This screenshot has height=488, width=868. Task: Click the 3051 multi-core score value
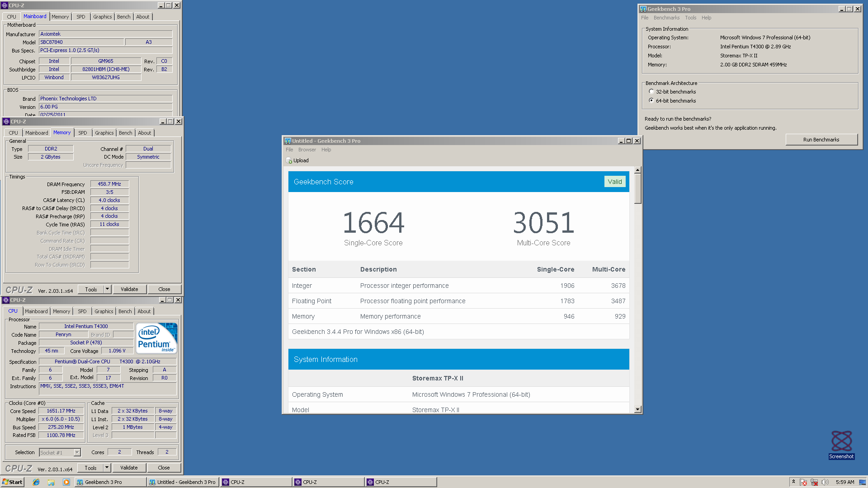click(543, 222)
